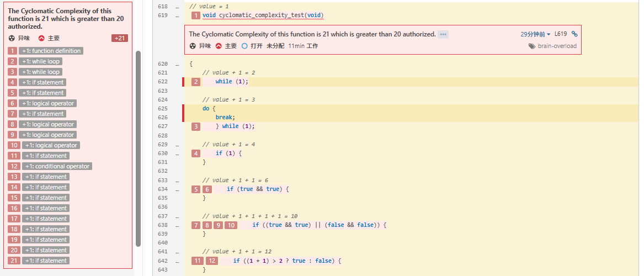The width and height of the screenshot is (644, 276).
Task: Expand line 629 options ellipsis
Action: coord(177,145)
